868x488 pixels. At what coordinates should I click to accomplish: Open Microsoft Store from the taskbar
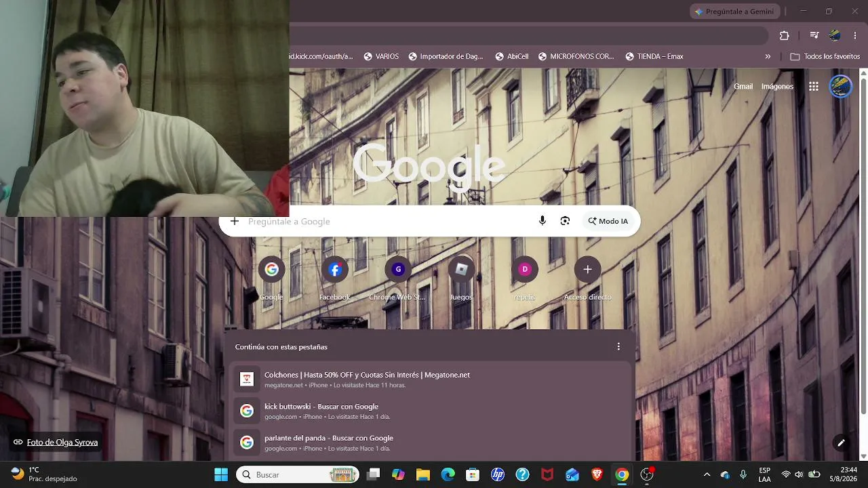[x=473, y=474]
